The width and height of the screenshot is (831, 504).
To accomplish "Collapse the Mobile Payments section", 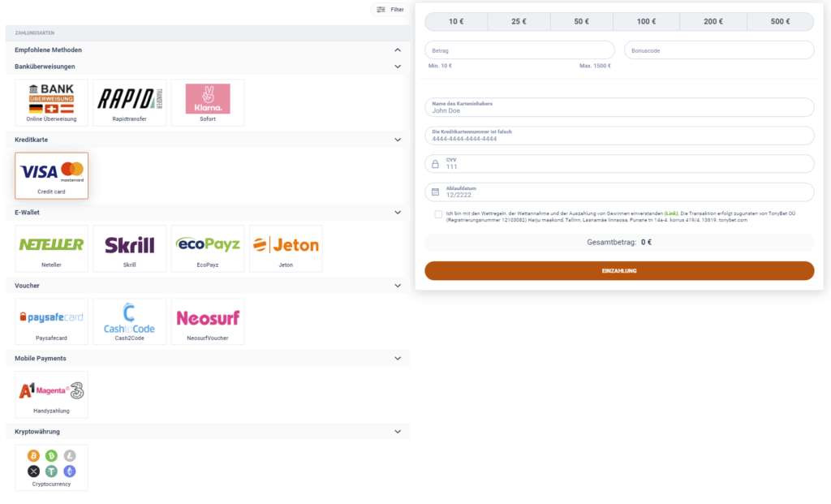I will pos(398,359).
